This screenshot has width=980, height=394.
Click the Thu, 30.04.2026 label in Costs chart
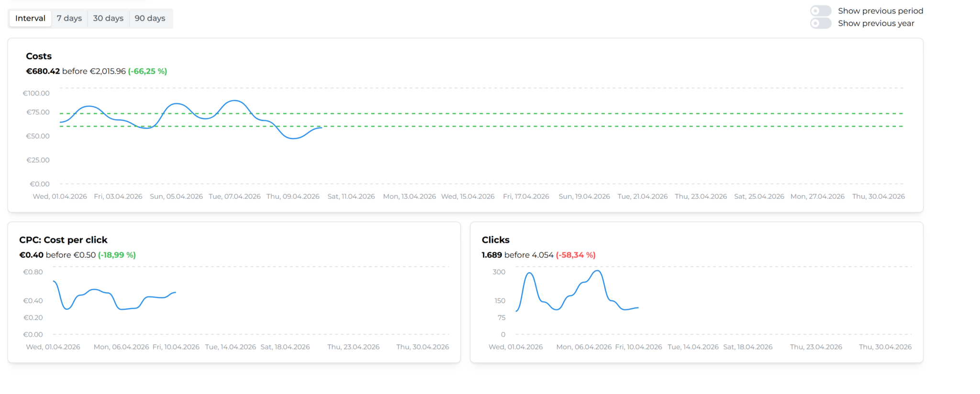(x=878, y=197)
